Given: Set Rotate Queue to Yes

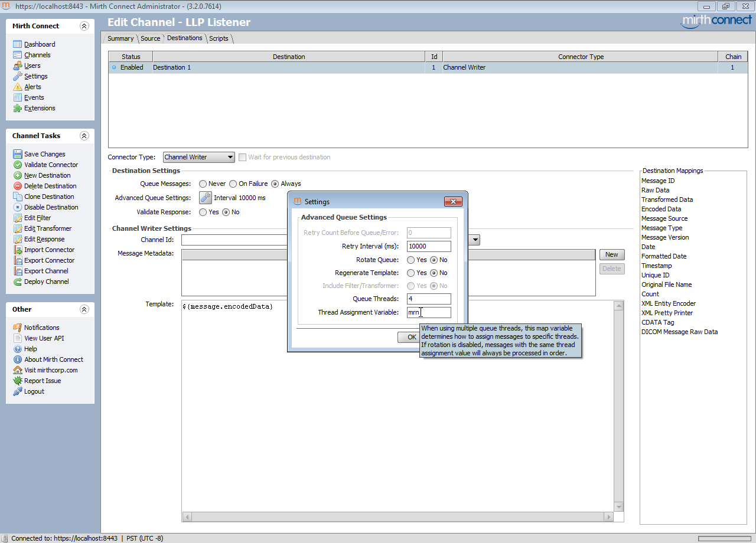Looking at the screenshot, I should click(x=411, y=260).
